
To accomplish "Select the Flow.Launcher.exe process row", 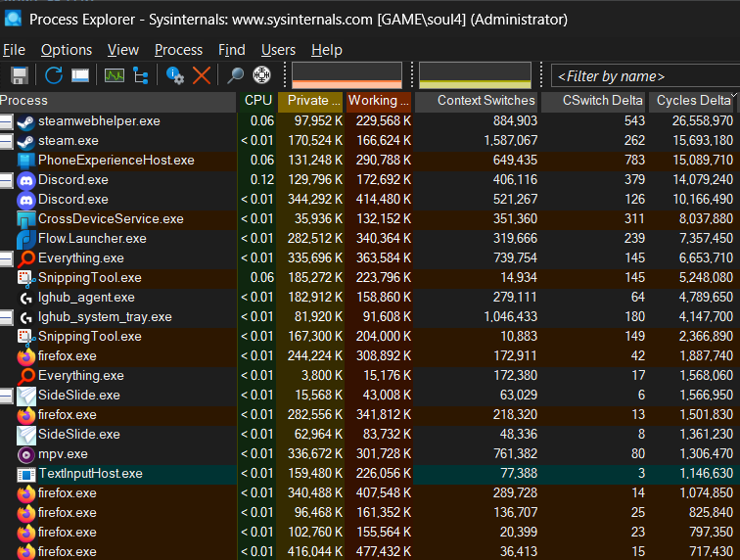I will point(370,239).
